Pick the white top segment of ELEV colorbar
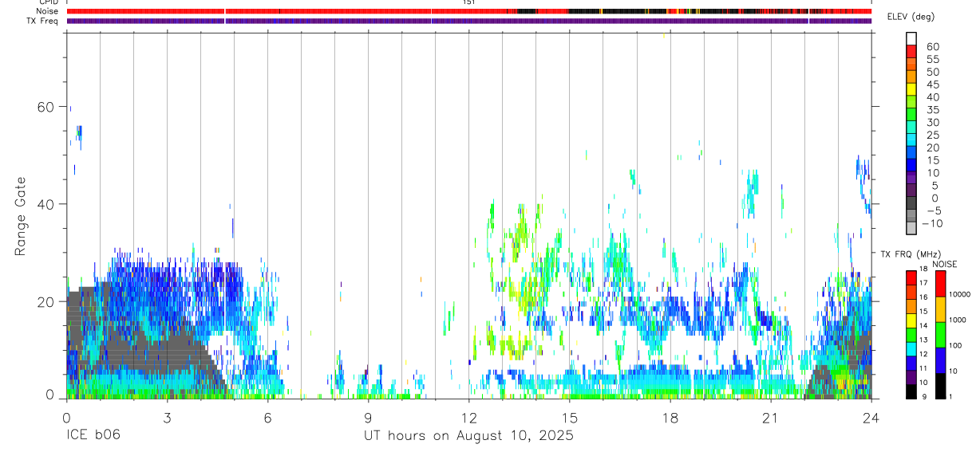 (911, 38)
